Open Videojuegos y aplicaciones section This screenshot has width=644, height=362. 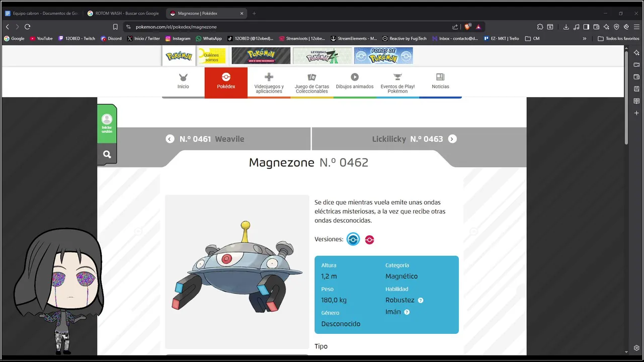click(269, 83)
